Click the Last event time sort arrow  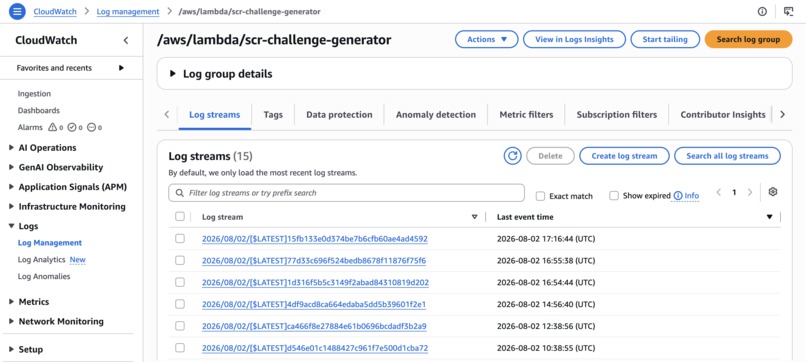770,217
